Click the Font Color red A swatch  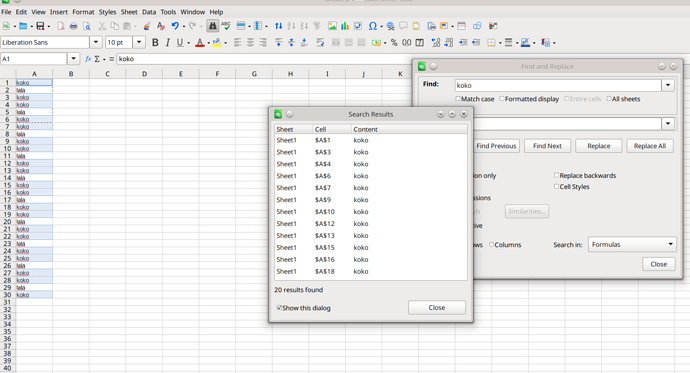pyautogui.click(x=199, y=43)
